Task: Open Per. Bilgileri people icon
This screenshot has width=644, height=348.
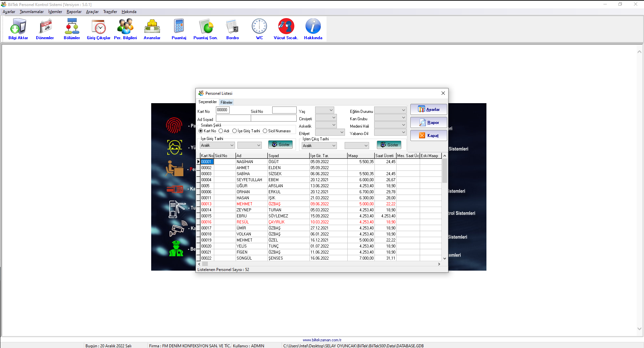Action: pos(125,29)
